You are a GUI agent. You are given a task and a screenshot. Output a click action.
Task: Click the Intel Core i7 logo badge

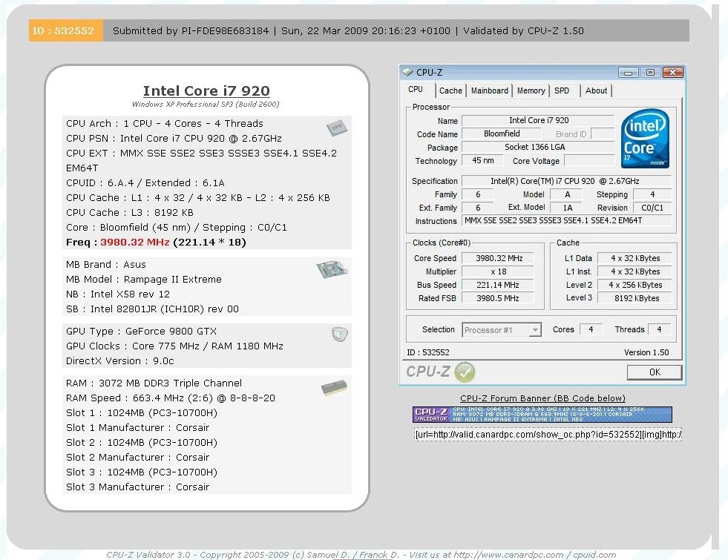tap(645, 138)
